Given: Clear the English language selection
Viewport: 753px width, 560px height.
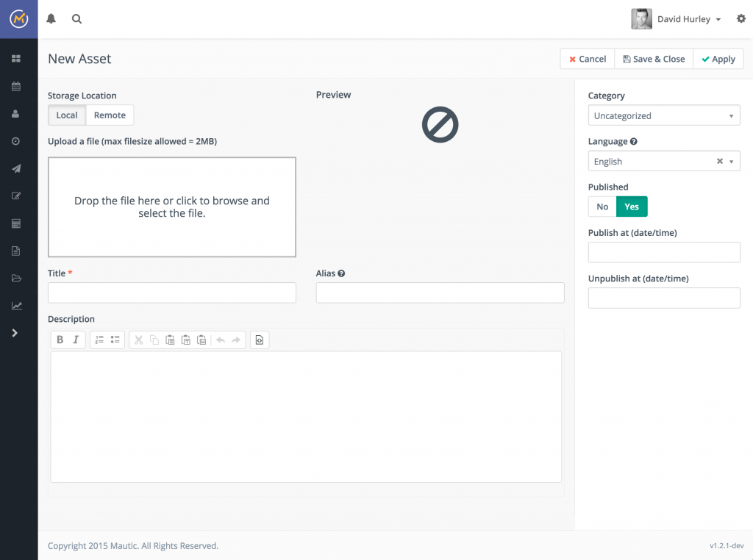Looking at the screenshot, I should point(719,161).
